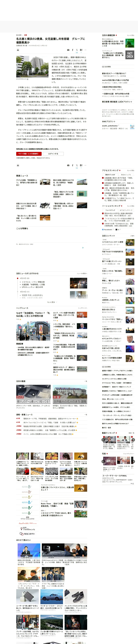Open 動画一覧 link

coord(131,433)
